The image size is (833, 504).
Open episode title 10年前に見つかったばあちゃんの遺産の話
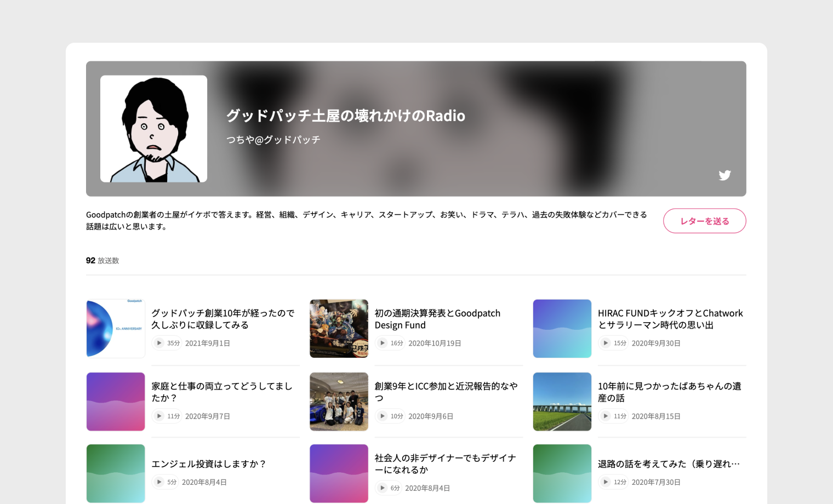[670, 392]
